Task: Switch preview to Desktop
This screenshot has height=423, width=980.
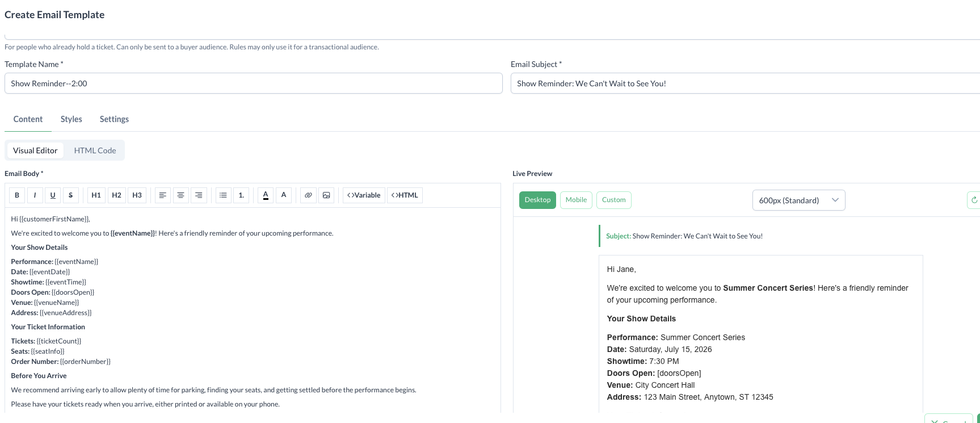Action: point(537,200)
